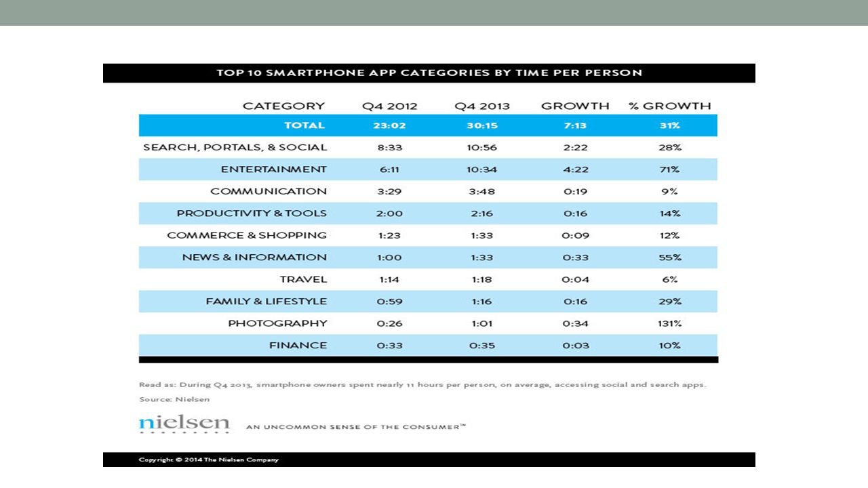Click the 'Source: Nielsen' line
868x488 pixels.
(x=174, y=400)
